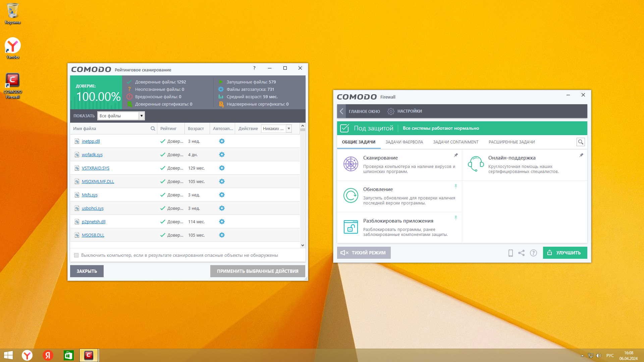This screenshot has height=362, width=644.
Task: Click the Online support headset icon
Action: coord(476,164)
